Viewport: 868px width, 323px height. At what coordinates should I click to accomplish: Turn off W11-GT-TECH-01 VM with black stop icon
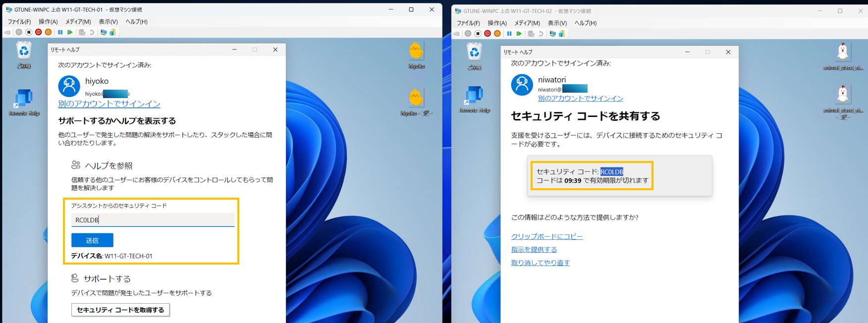[29, 32]
